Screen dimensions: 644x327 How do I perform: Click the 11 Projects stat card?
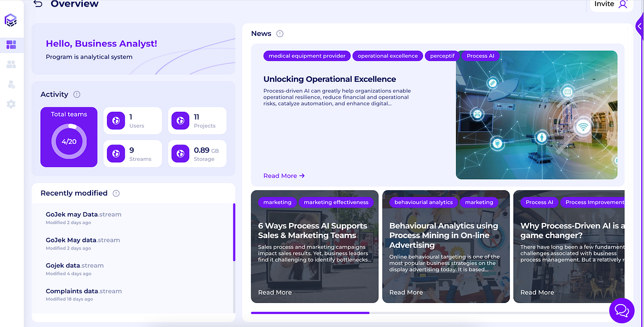tap(197, 120)
